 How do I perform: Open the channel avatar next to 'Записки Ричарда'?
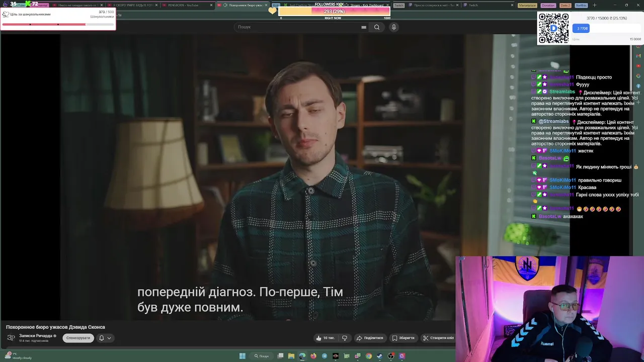tap(11, 338)
